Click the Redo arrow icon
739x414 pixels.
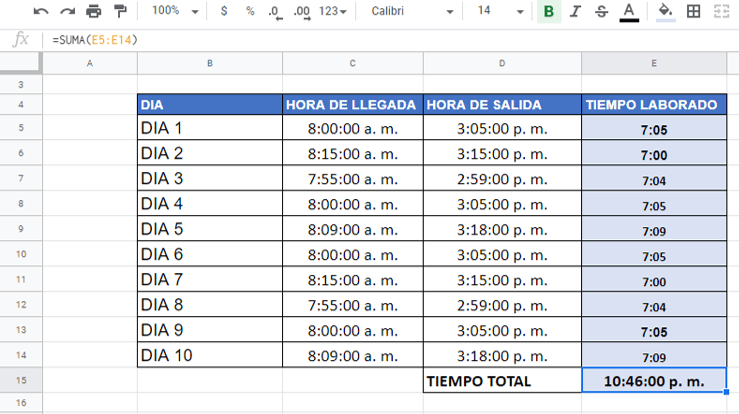pyautogui.click(x=67, y=11)
